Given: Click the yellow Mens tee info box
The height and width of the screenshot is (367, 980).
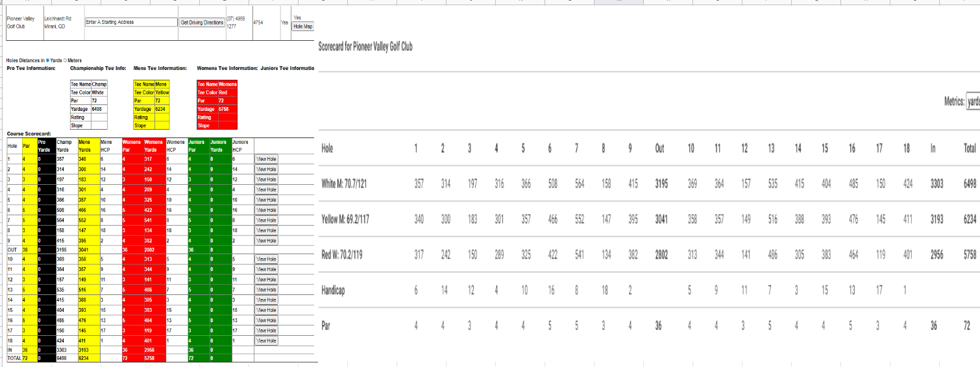Looking at the screenshot, I should point(151,104).
